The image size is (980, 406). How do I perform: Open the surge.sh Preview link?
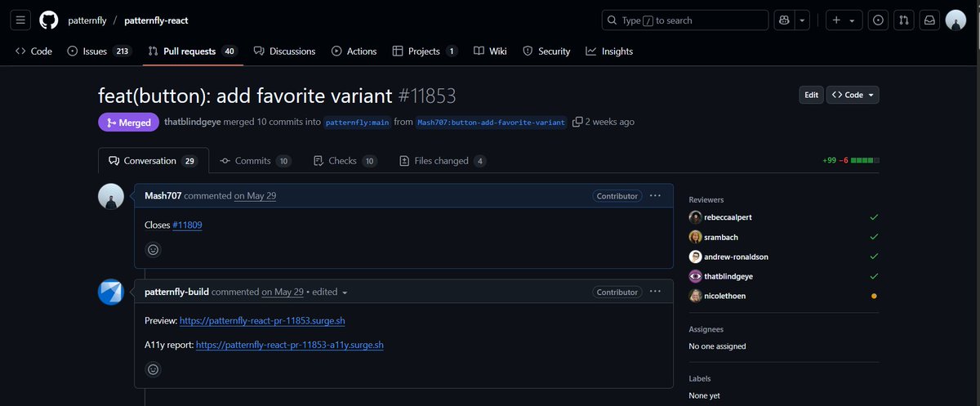click(x=262, y=320)
